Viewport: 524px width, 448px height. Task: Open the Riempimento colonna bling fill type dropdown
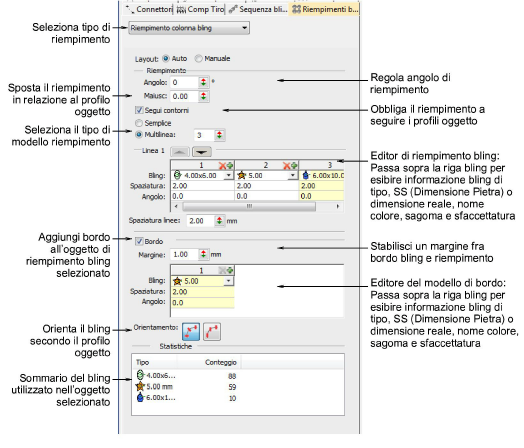pyautogui.click(x=189, y=28)
